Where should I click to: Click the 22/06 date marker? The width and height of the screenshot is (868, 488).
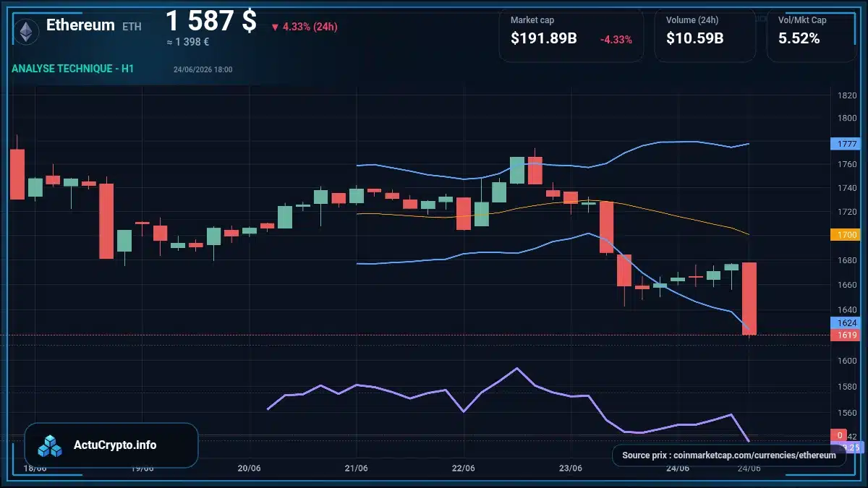(463, 468)
